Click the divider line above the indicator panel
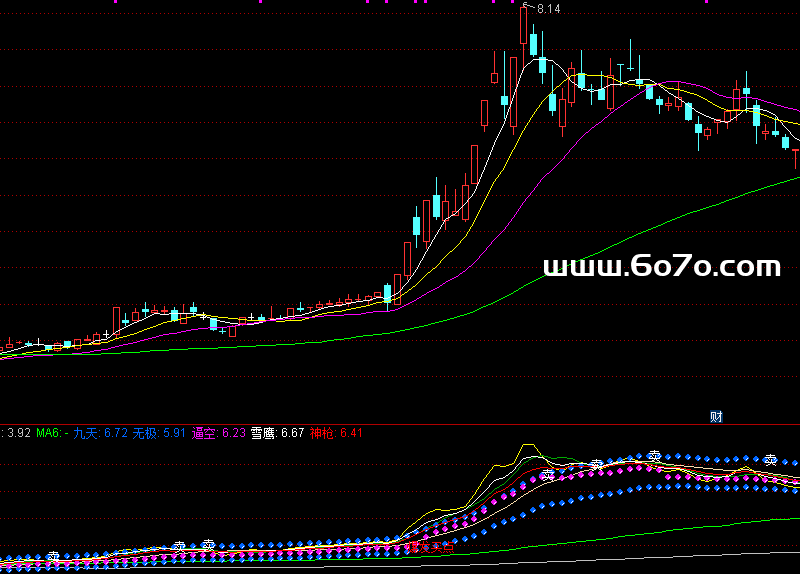 pyautogui.click(x=400, y=424)
